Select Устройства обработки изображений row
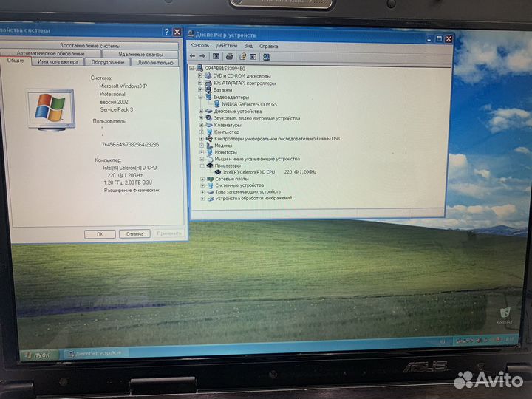Screen dimensions: 532x399 tap(253, 198)
